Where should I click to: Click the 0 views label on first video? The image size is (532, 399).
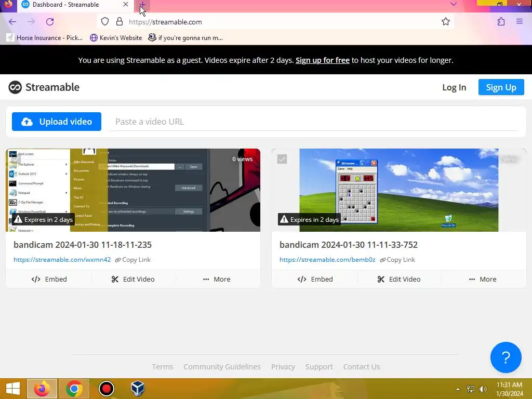pos(242,159)
